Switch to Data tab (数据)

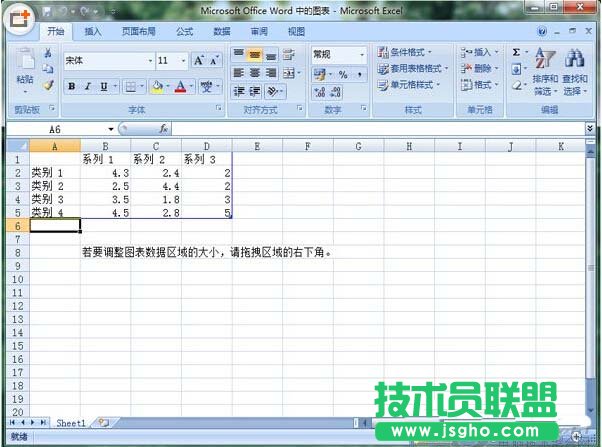(x=222, y=31)
